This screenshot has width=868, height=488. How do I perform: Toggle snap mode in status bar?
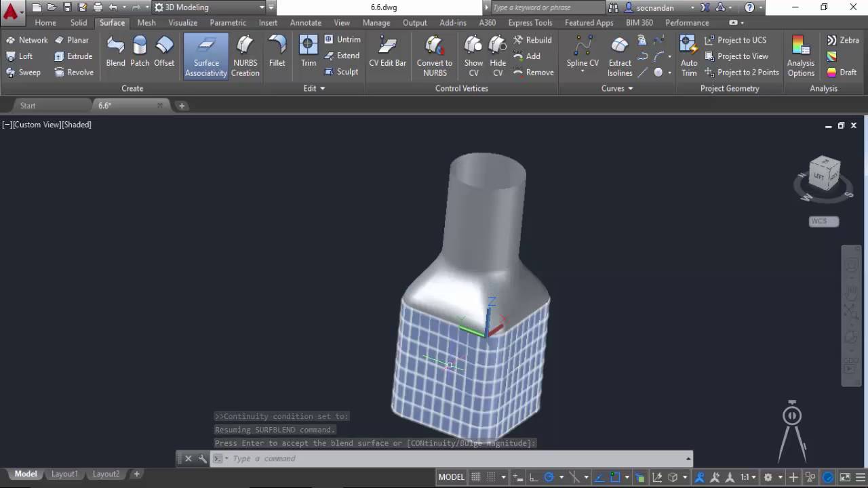[491, 477]
